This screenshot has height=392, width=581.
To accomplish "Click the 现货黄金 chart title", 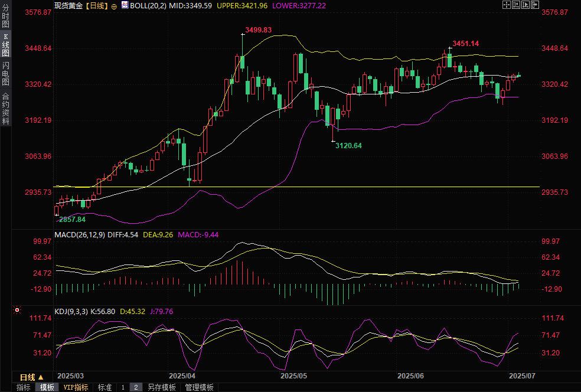I will (x=68, y=6).
